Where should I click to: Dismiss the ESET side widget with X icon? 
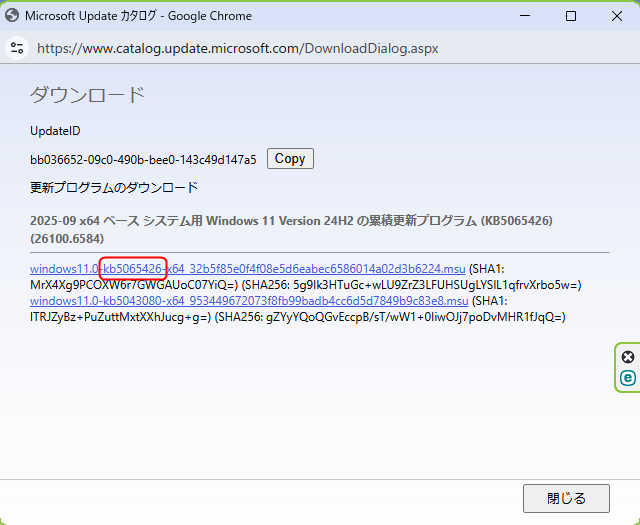tap(628, 357)
